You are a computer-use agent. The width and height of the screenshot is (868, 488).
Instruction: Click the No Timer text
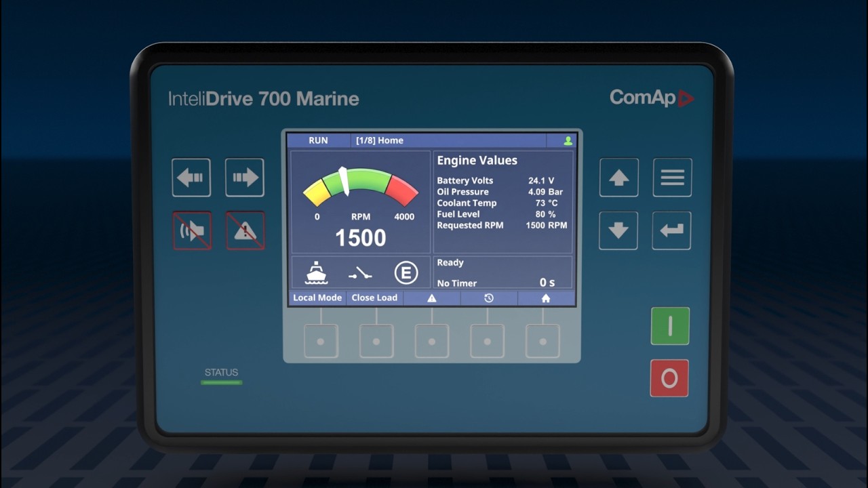[457, 283]
